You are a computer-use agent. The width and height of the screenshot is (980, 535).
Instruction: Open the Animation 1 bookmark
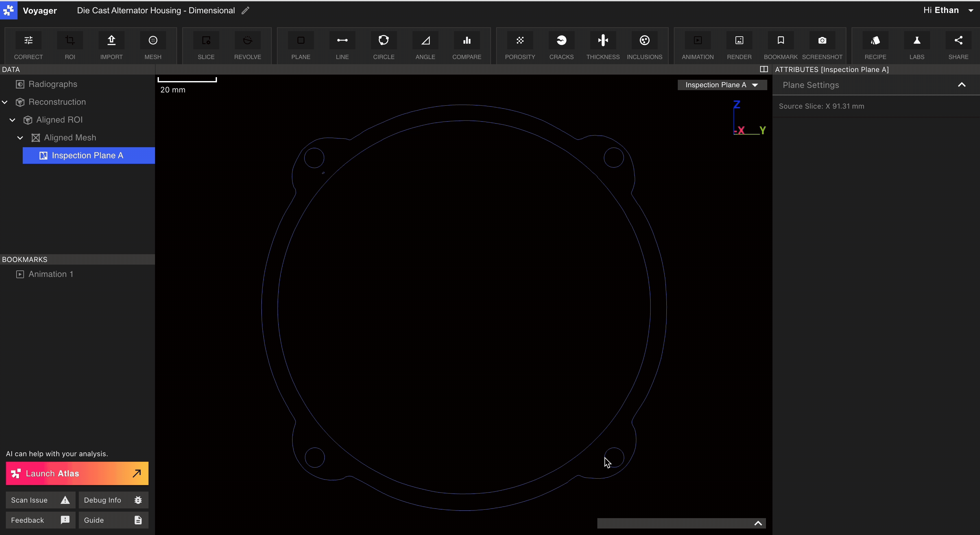pyautogui.click(x=51, y=274)
